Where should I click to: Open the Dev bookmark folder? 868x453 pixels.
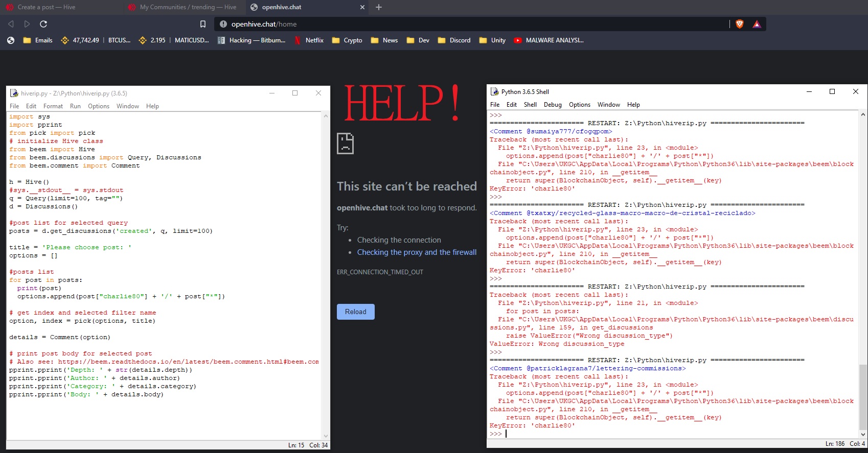pos(418,40)
